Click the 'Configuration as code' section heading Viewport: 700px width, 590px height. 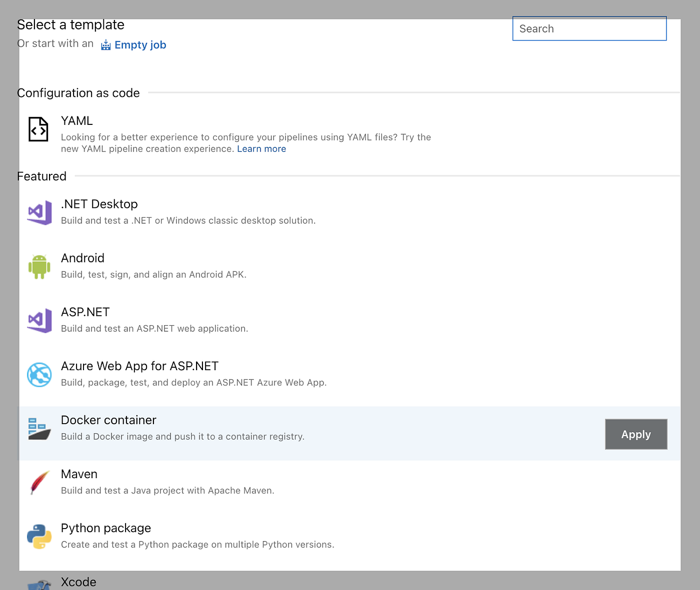78,93
